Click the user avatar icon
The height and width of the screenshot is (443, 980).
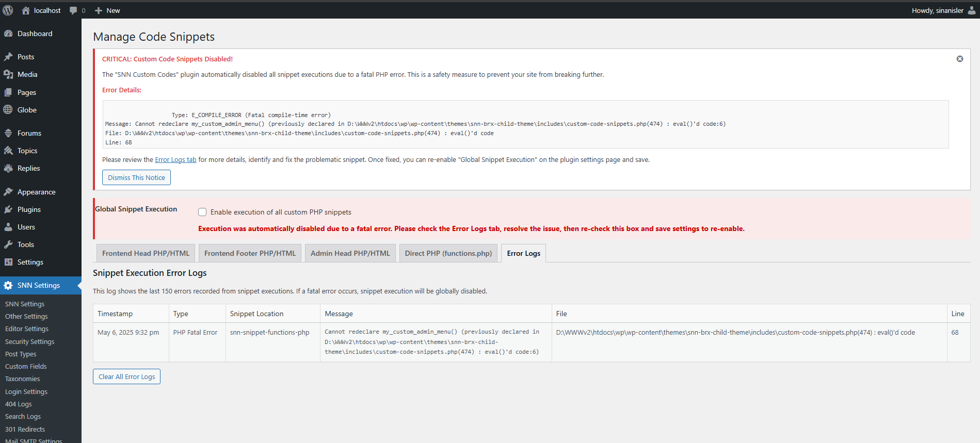pyautogui.click(x=971, y=10)
